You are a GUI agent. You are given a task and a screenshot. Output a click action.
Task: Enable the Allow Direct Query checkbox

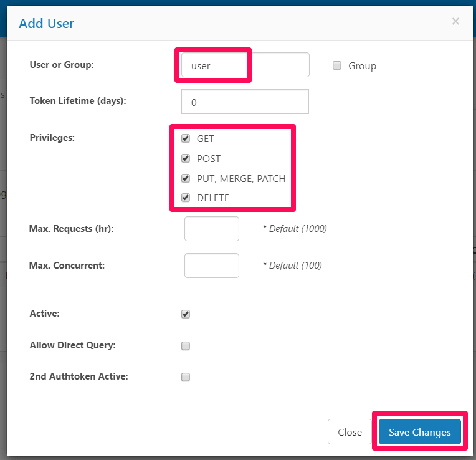coord(186,346)
